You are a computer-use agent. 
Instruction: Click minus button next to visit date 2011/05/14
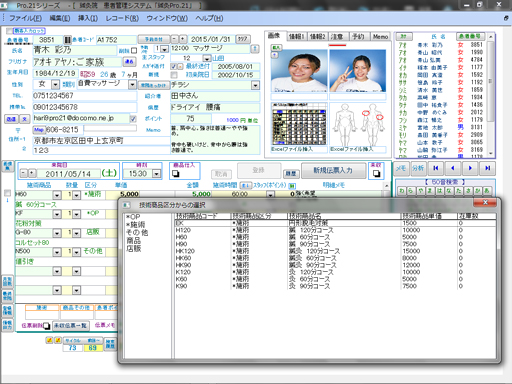(23, 173)
